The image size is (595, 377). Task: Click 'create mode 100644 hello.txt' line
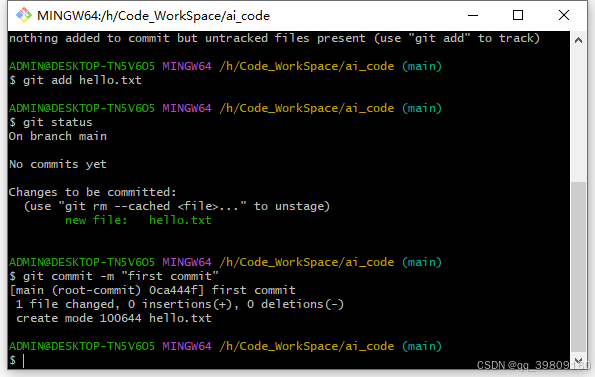(x=114, y=318)
